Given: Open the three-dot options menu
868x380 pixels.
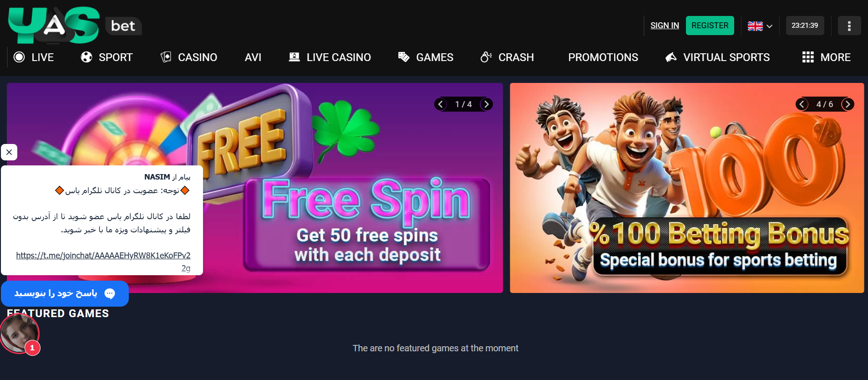Looking at the screenshot, I should click(x=849, y=26).
